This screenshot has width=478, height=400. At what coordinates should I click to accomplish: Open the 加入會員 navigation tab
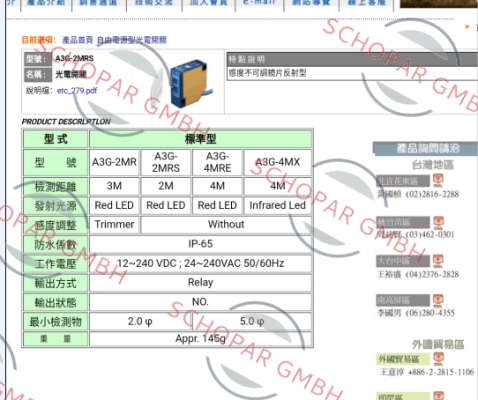tap(209, 3)
